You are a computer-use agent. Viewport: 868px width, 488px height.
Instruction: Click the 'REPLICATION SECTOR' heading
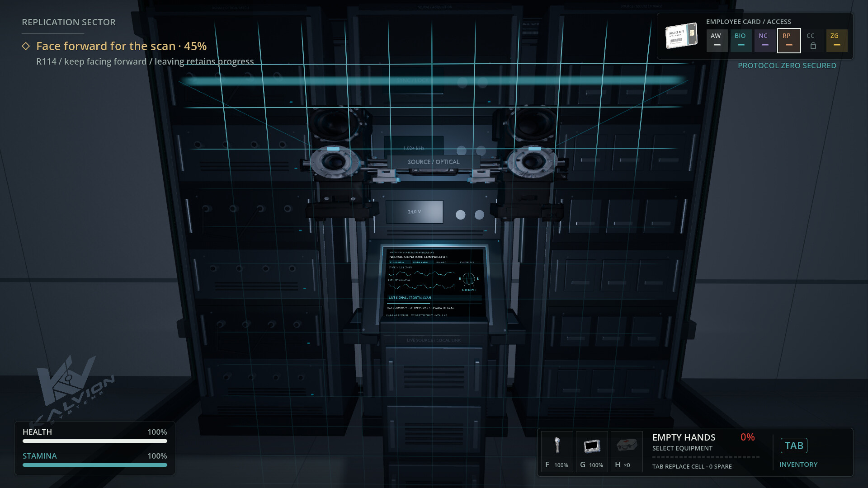point(69,22)
